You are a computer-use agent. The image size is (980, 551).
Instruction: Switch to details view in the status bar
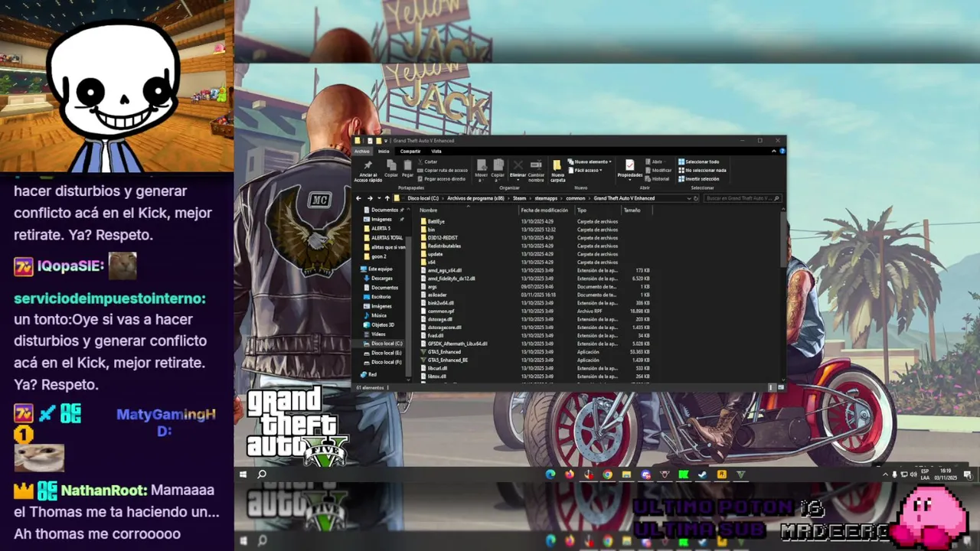[x=773, y=387]
